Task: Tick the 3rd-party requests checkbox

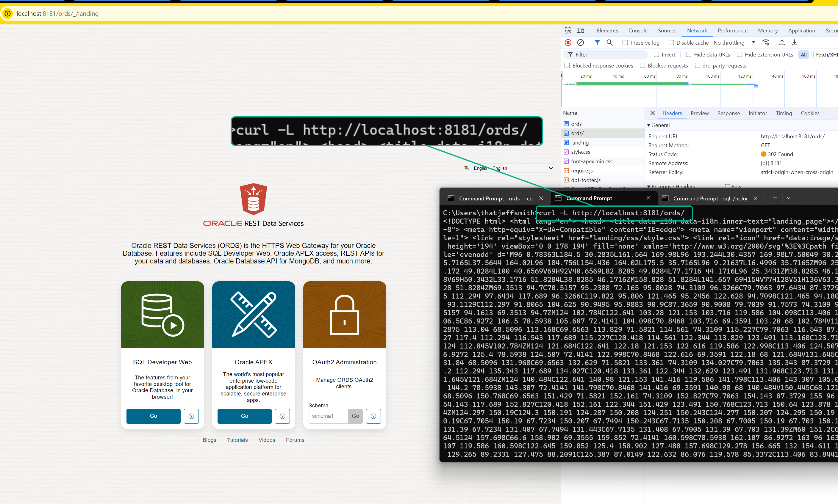Action: tap(698, 65)
